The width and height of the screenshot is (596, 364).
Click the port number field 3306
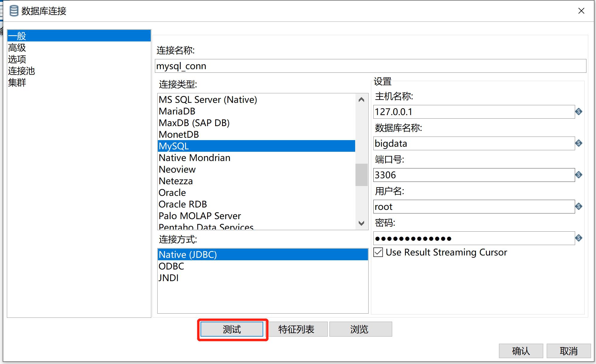[x=474, y=175]
